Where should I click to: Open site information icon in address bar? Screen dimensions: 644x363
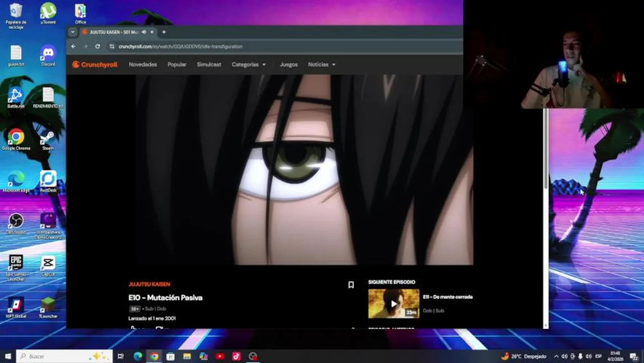[x=111, y=46]
